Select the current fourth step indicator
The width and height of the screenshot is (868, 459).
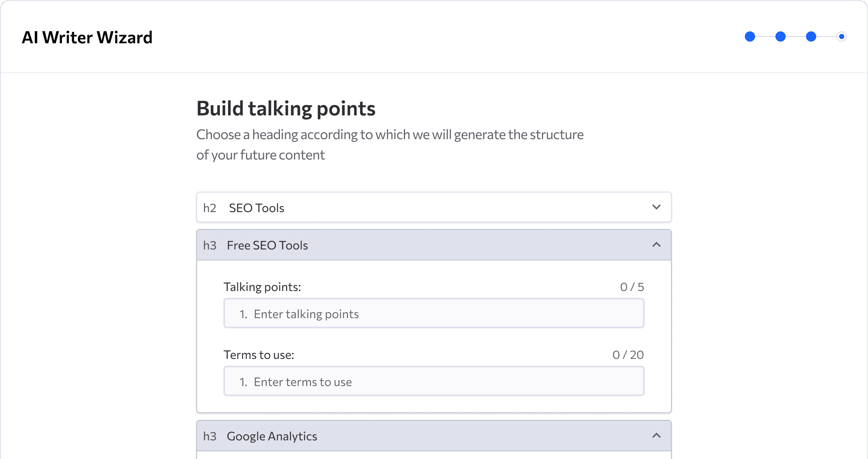point(842,36)
